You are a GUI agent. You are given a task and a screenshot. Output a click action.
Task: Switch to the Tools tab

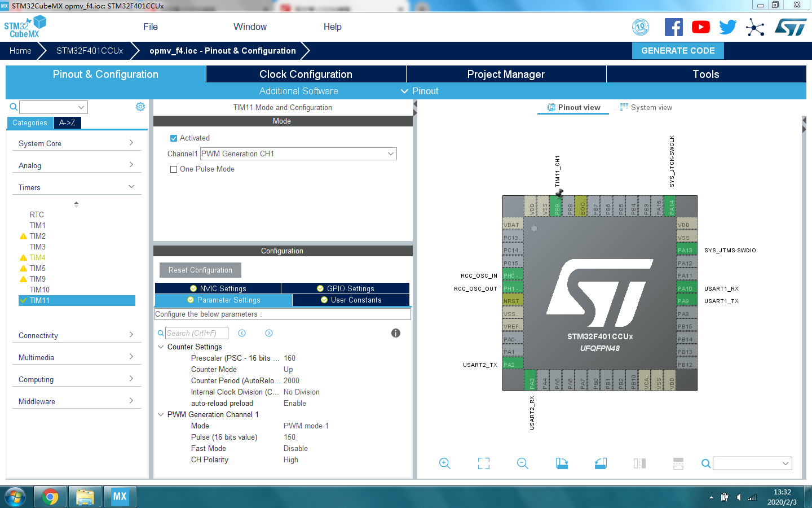[x=706, y=74]
